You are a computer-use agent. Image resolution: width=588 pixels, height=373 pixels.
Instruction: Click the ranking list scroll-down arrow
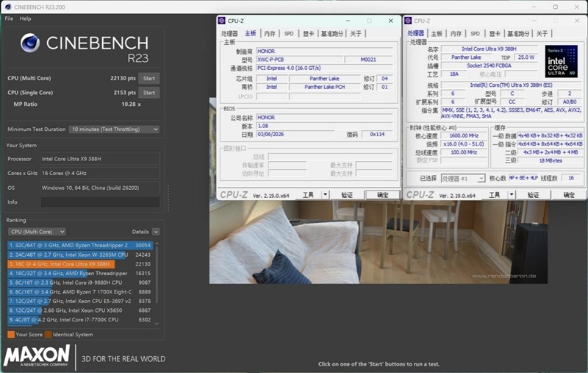pos(157,324)
